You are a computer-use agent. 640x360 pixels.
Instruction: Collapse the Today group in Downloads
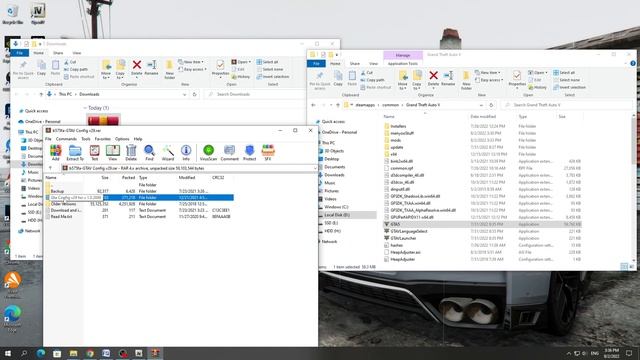[x=85, y=108]
